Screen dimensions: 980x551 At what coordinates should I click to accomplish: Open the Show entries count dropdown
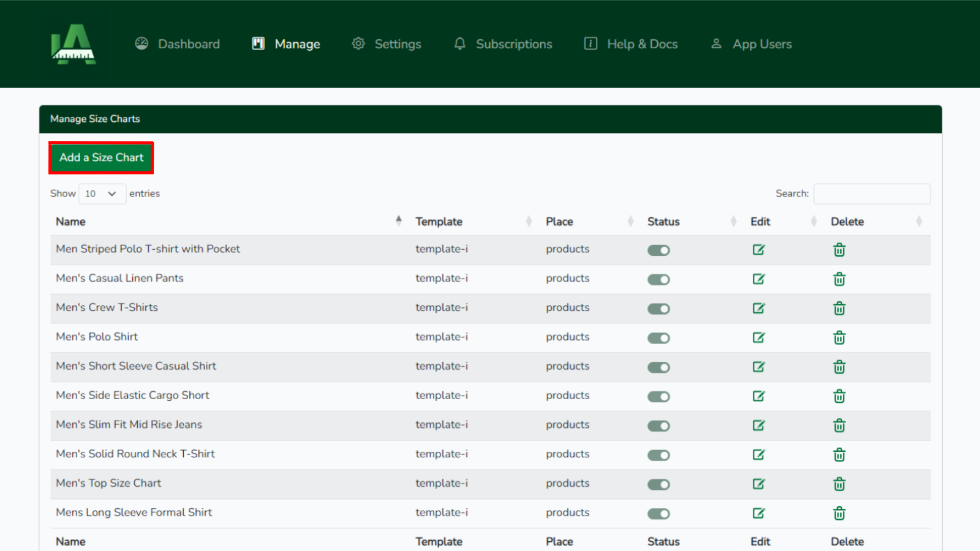point(102,193)
